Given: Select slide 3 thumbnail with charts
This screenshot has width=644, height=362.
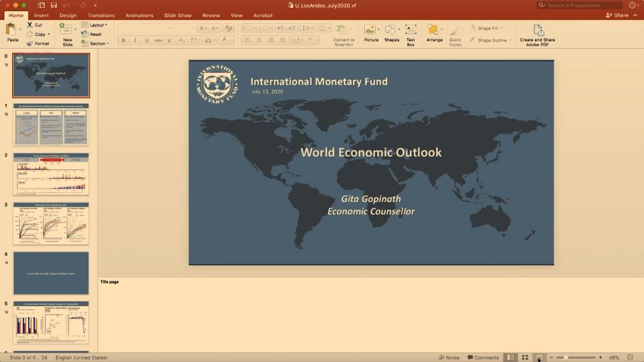Looking at the screenshot, I should pos(51,224).
